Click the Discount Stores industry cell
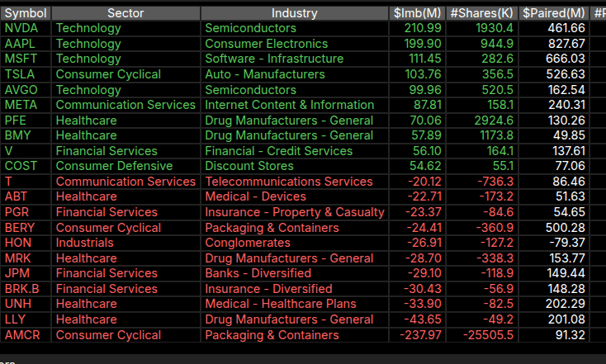Image resolution: width=606 pixels, height=364 pixels. click(295, 166)
